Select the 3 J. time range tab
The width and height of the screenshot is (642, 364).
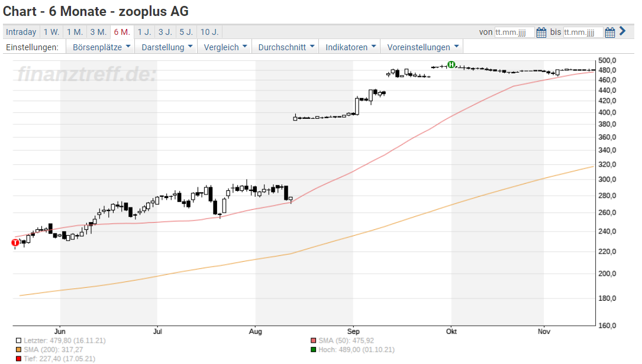tap(166, 32)
